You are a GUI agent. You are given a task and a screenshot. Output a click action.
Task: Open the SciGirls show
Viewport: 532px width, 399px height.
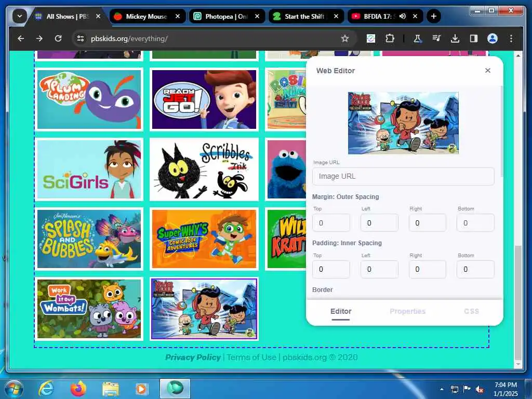coord(89,169)
